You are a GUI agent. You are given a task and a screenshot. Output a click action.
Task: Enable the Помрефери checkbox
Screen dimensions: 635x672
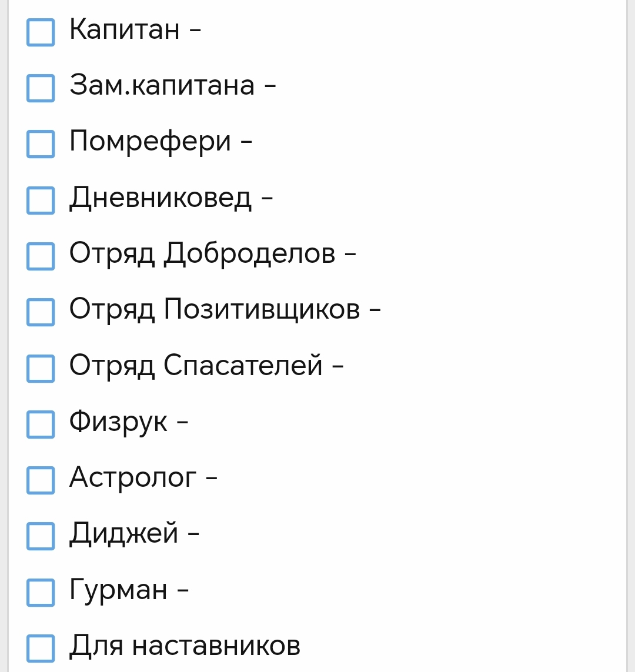point(41,144)
